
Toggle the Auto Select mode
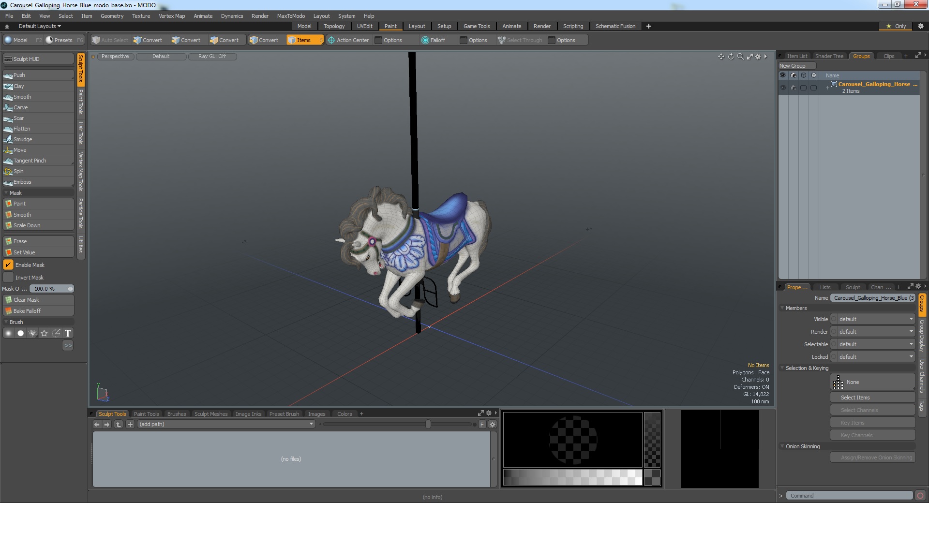pyautogui.click(x=110, y=40)
